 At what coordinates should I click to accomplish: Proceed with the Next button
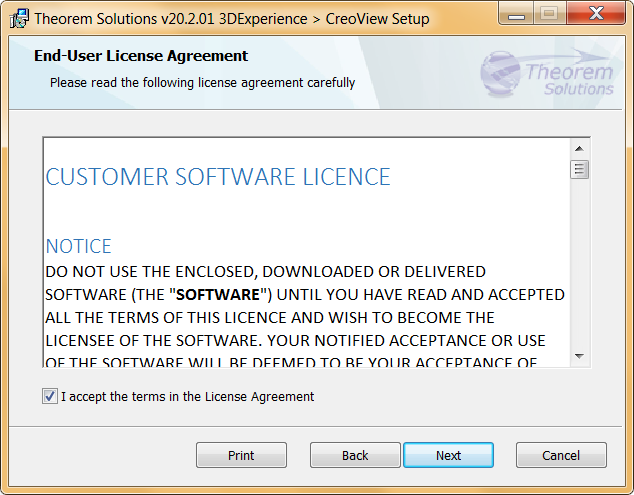pyautogui.click(x=448, y=455)
